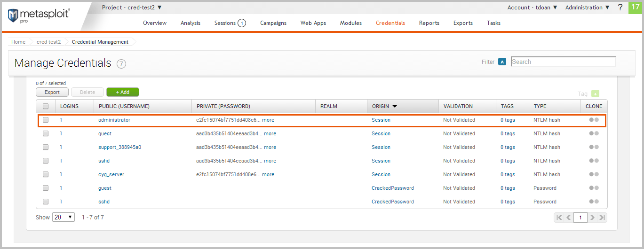Viewport: 644px width, 249px height.
Task: Select the support_388945a0 row checkbox
Action: tap(46, 147)
